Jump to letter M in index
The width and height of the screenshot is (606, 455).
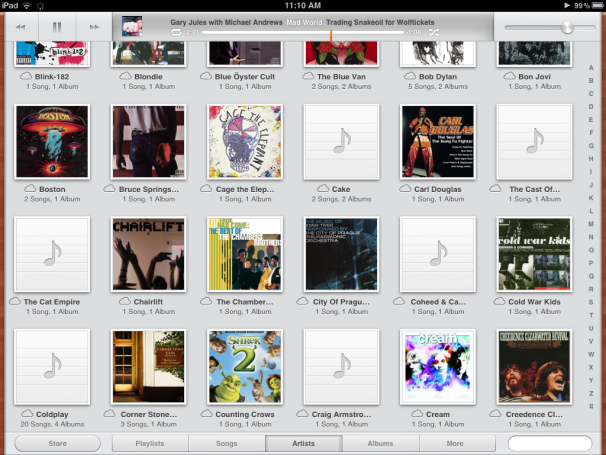tap(591, 224)
